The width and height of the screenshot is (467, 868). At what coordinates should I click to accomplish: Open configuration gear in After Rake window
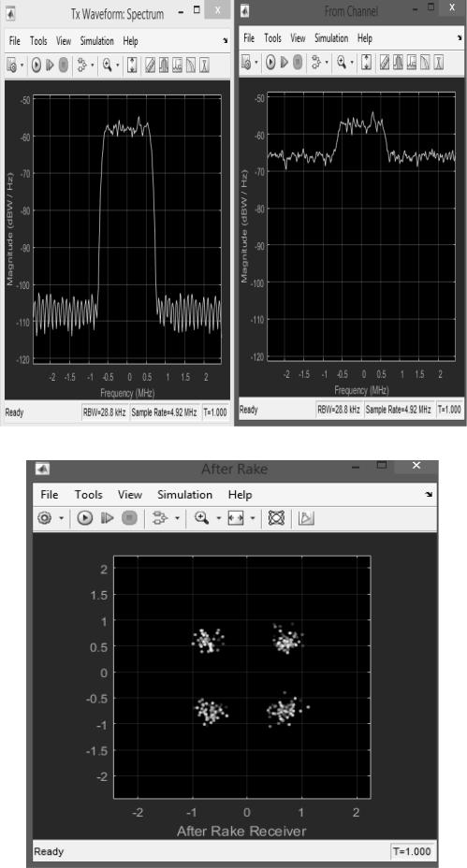click(x=46, y=518)
